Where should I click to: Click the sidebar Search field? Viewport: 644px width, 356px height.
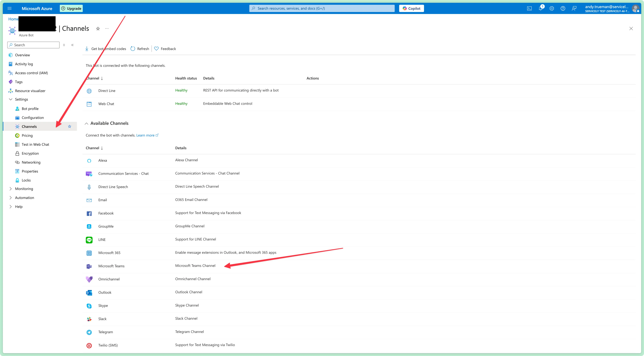coord(33,45)
